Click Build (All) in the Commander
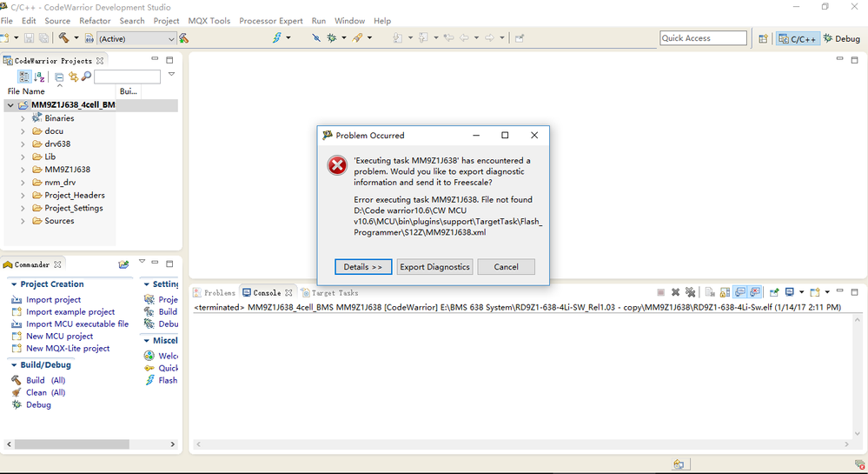The image size is (868, 474). 45,380
